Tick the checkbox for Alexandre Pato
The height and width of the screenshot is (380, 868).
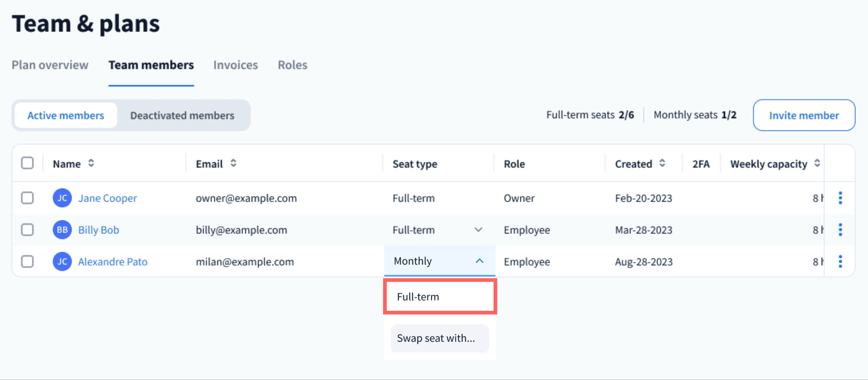(x=27, y=262)
